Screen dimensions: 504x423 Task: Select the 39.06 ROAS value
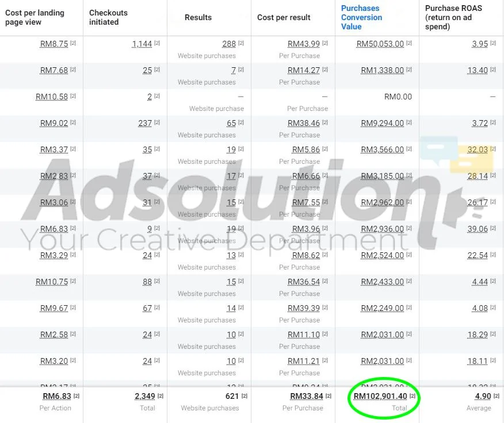coord(478,229)
